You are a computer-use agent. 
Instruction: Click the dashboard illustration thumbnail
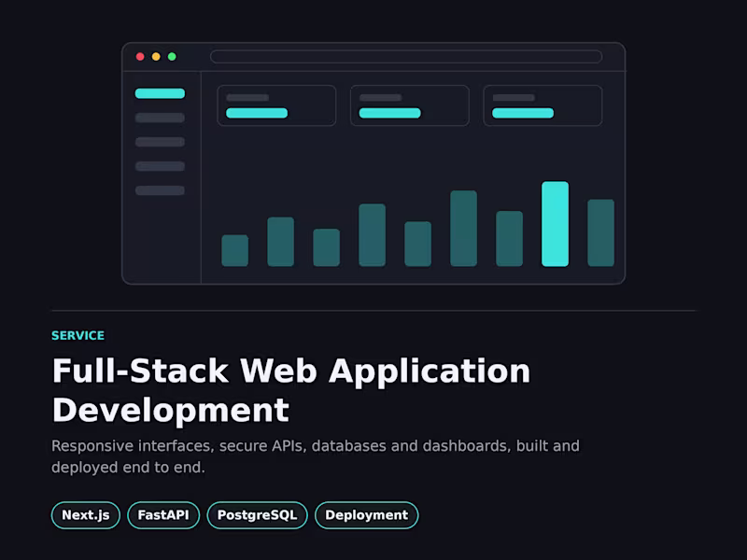tap(373, 163)
